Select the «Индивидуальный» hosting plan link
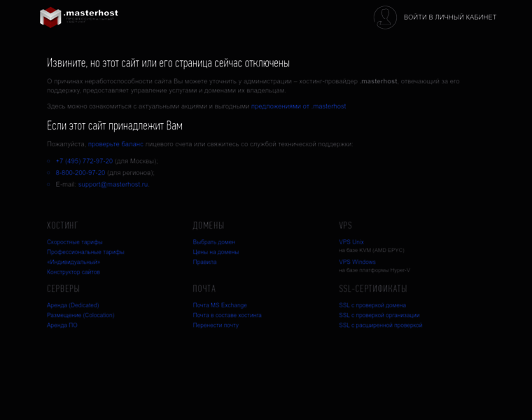Image resolution: width=532 pixels, height=420 pixels. pyautogui.click(x=73, y=262)
